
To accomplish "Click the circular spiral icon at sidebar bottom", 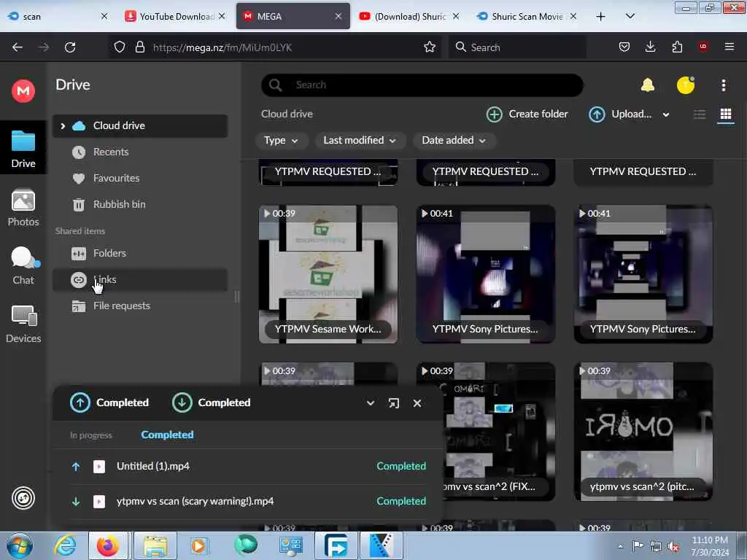I will (x=23, y=498).
